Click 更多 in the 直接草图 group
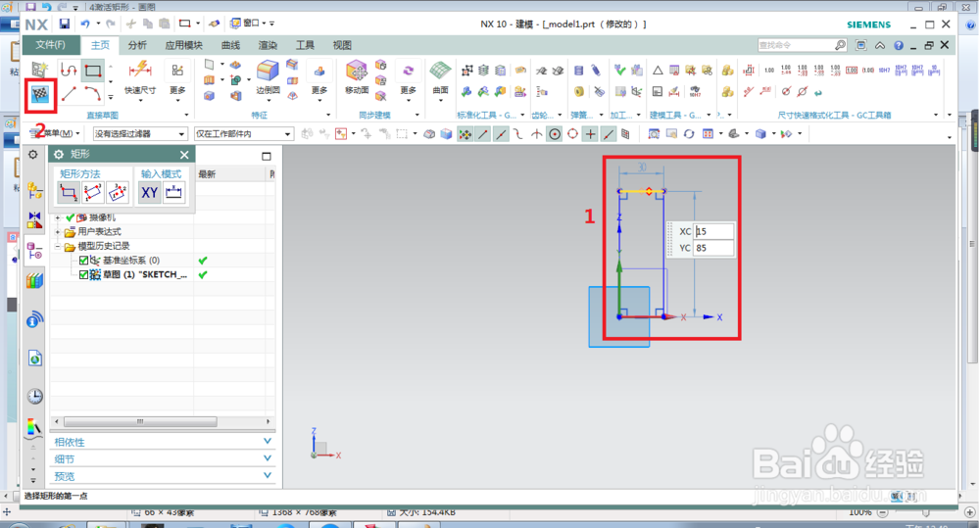 click(x=178, y=81)
